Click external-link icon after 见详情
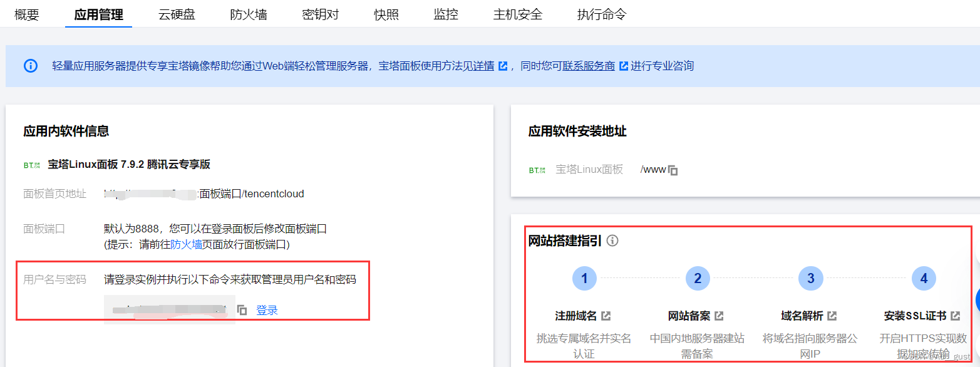980x367 pixels. coord(502,66)
